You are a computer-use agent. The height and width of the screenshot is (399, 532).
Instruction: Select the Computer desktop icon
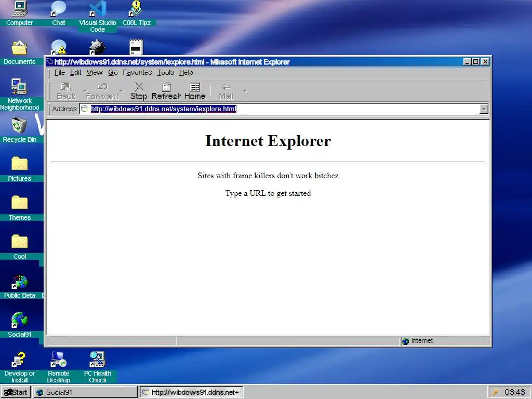click(20, 14)
